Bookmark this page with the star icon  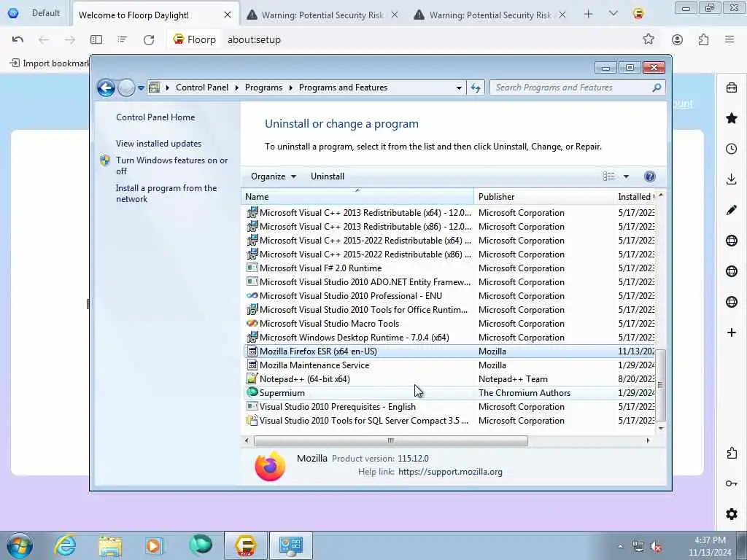[649, 39]
